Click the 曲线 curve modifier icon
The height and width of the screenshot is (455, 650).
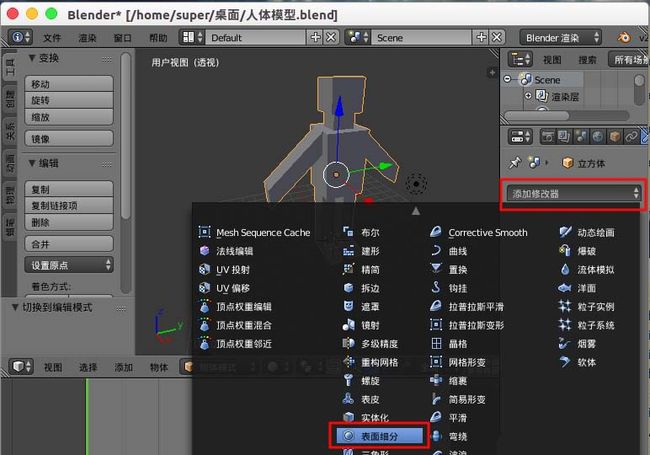[436, 251]
